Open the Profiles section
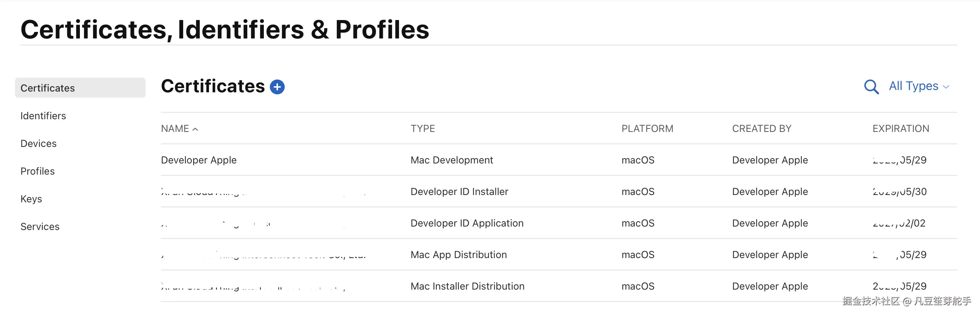This screenshot has width=980, height=315. click(38, 171)
